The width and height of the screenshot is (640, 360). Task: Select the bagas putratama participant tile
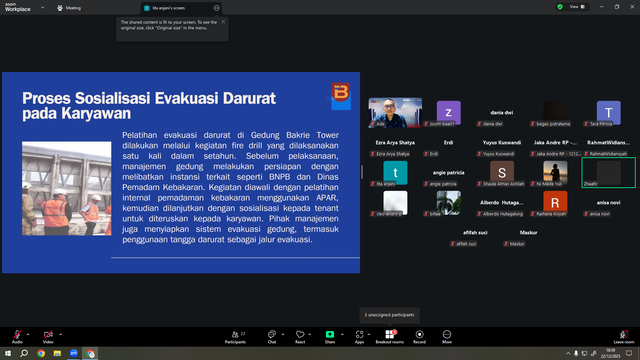tap(555, 113)
